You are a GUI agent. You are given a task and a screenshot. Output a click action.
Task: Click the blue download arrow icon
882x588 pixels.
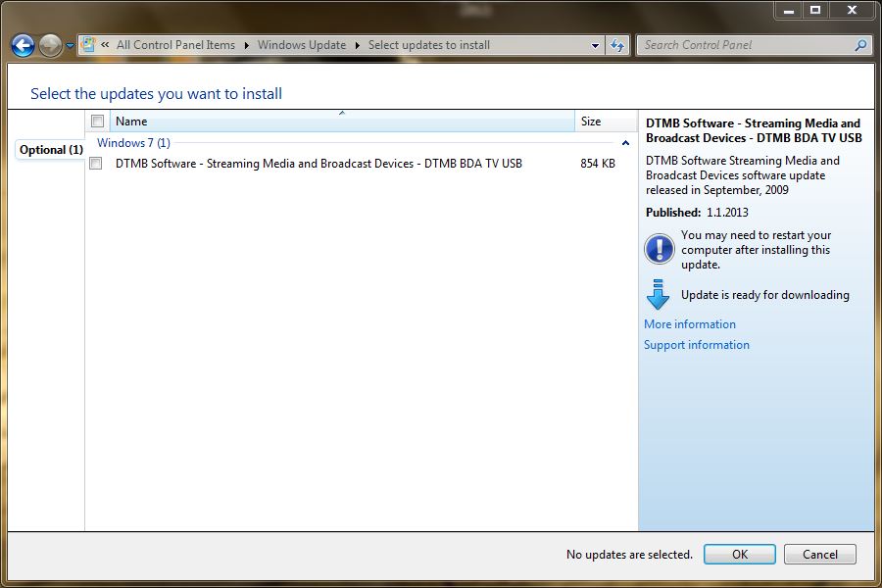click(659, 294)
